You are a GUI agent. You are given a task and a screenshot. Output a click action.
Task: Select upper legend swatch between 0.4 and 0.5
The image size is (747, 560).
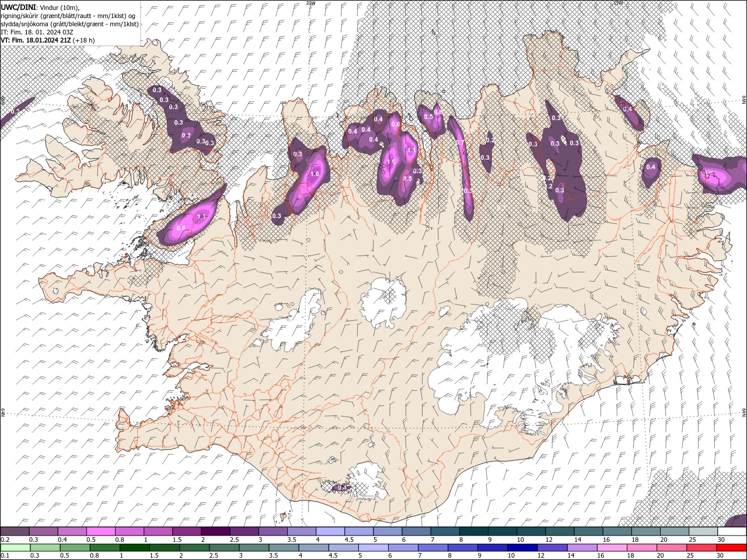click(72, 531)
